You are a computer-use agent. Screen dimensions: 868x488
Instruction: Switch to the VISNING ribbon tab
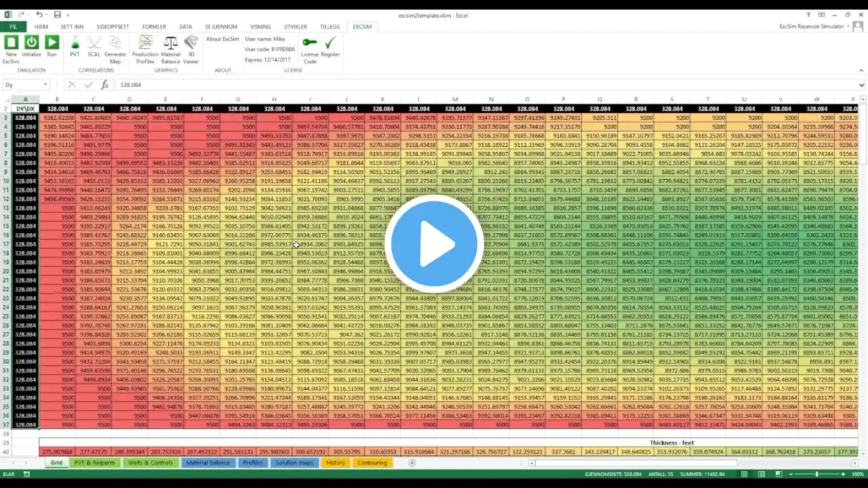[260, 27]
